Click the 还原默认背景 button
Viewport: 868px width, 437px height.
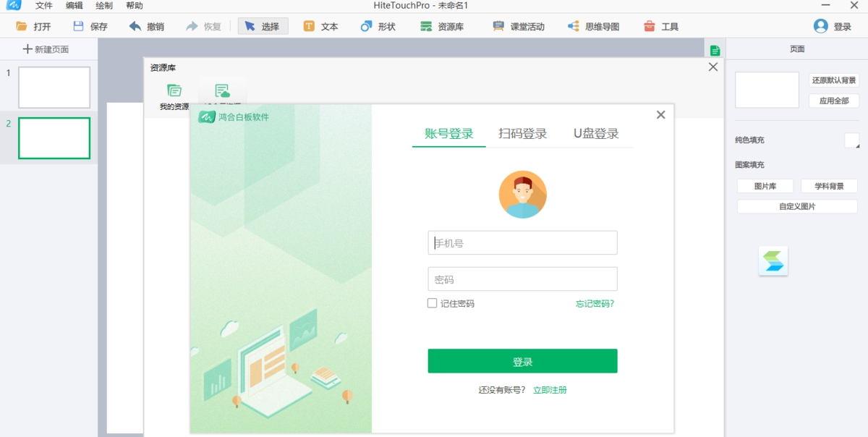click(x=834, y=80)
